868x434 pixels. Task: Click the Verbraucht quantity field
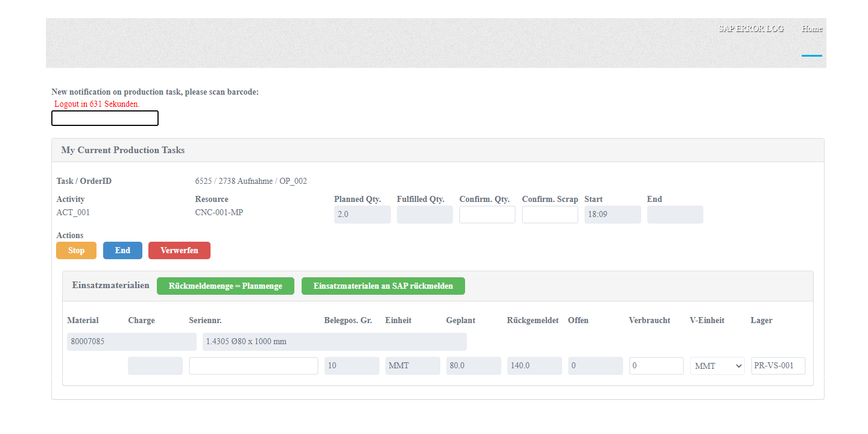pyautogui.click(x=656, y=366)
